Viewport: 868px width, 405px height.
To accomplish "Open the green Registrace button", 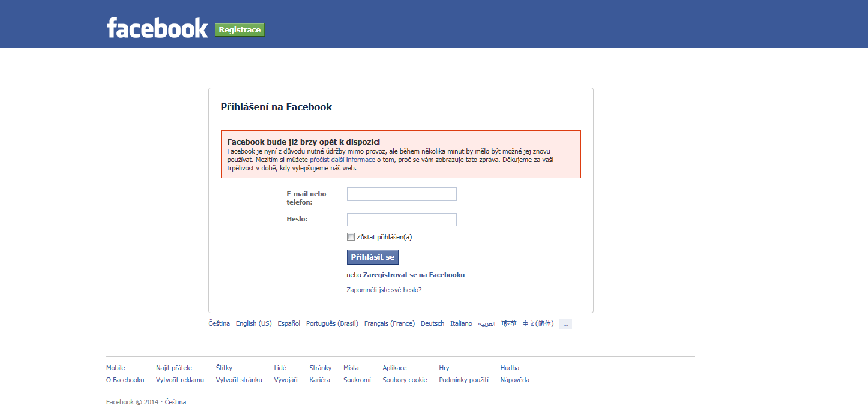I will [x=240, y=29].
